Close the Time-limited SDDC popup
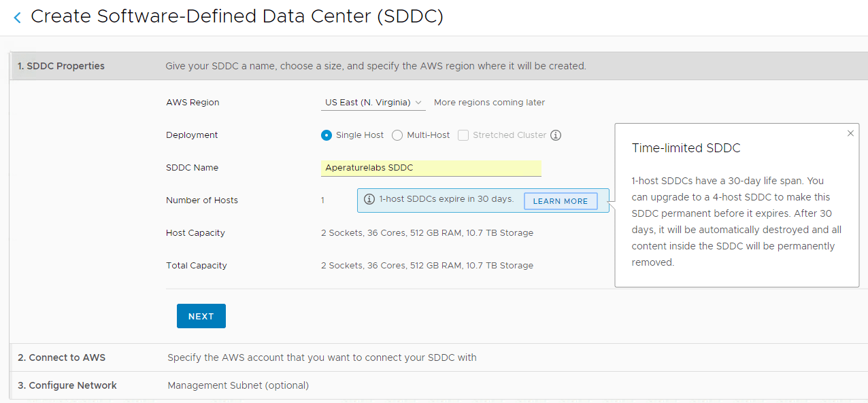This screenshot has height=403, width=868. pos(850,134)
